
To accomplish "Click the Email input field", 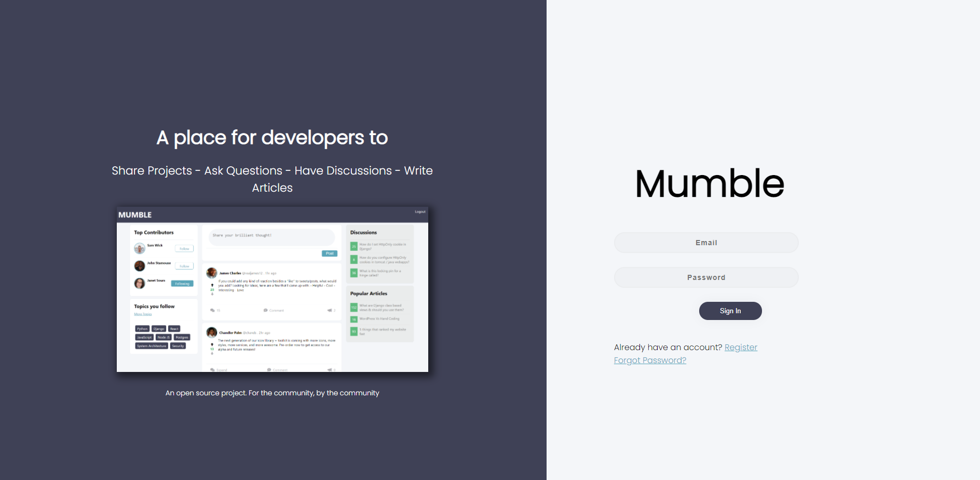I will [706, 243].
